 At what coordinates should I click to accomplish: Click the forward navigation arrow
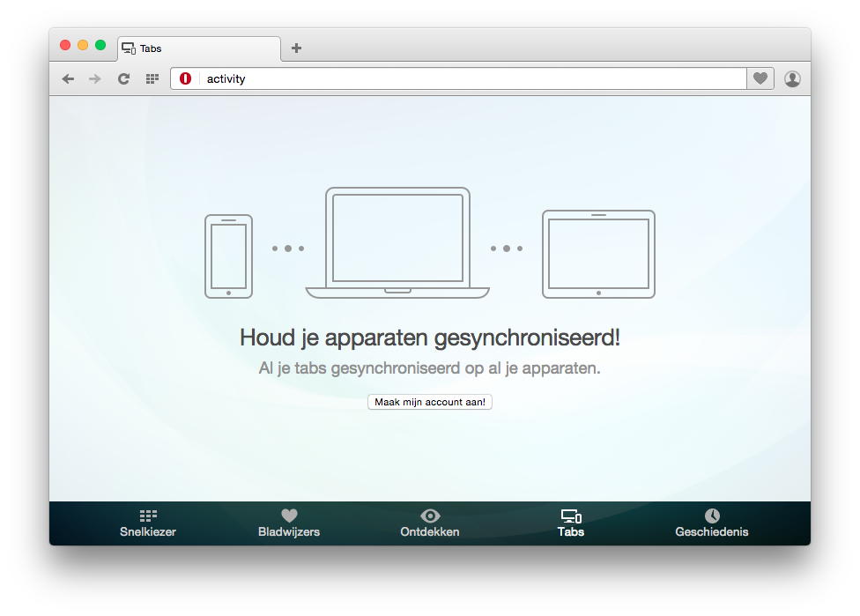click(x=95, y=79)
